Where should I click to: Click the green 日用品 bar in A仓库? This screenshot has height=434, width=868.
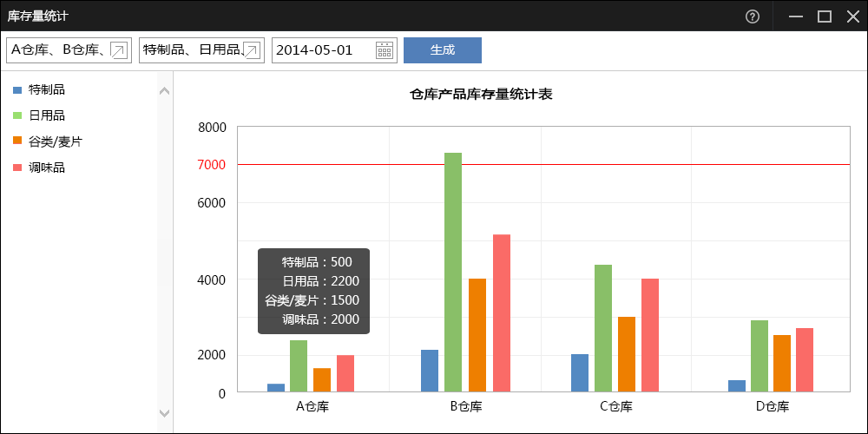tap(299, 366)
